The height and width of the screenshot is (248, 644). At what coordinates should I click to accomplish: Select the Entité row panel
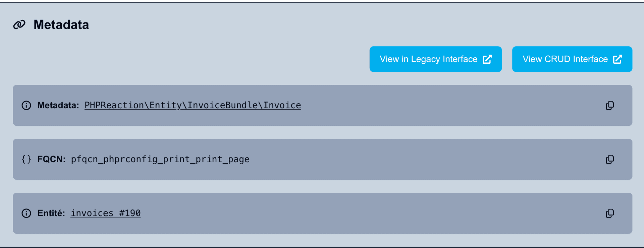pos(322,213)
